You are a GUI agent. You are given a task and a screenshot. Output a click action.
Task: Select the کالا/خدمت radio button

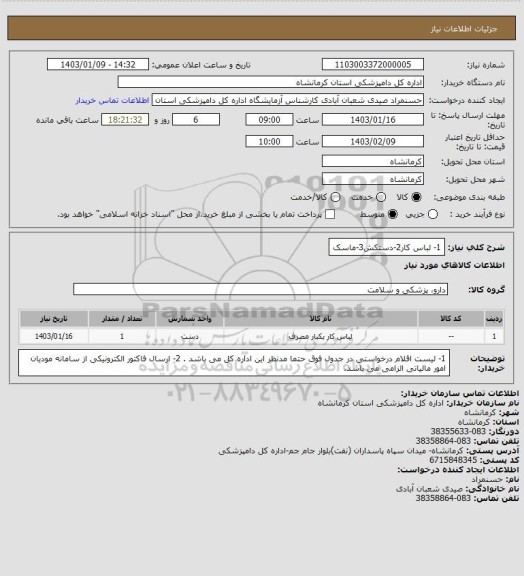coord(335,197)
